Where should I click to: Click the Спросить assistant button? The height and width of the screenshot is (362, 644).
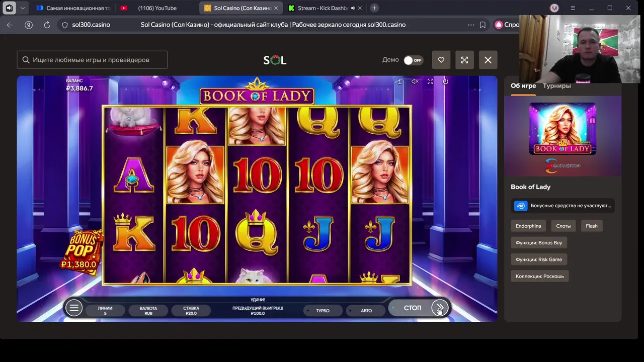pyautogui.click(x=506, y=25)
